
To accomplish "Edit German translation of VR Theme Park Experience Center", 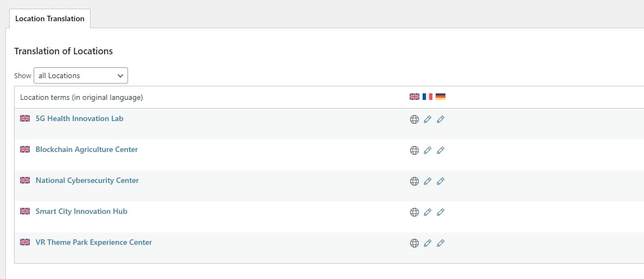I will click(x=441, y=243).
